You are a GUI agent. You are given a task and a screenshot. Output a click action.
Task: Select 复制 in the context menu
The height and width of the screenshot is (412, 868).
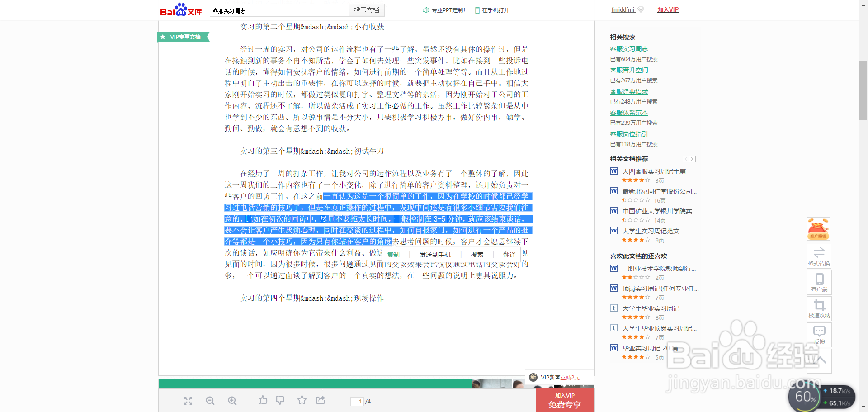(394, 254)
